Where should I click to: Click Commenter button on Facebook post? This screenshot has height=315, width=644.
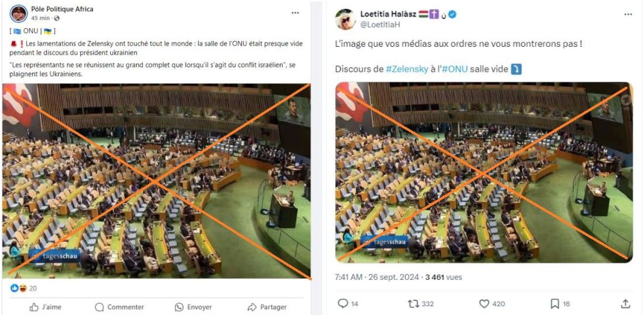119,307
